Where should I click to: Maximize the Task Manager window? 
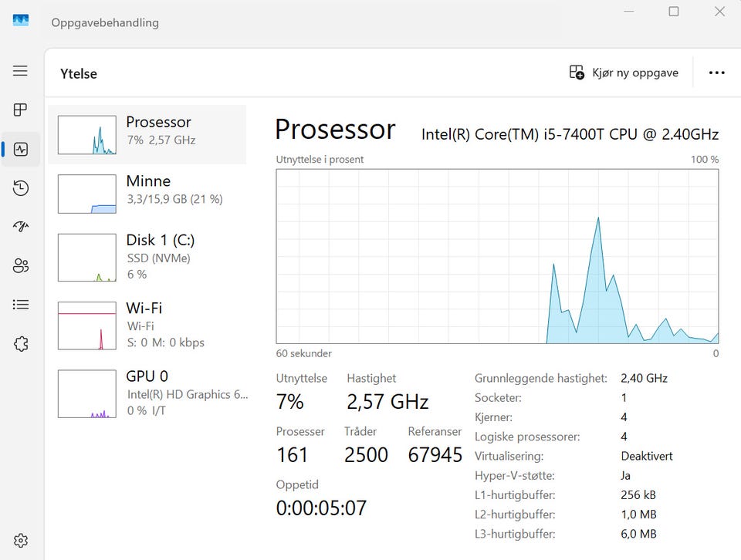click(674, 12)
